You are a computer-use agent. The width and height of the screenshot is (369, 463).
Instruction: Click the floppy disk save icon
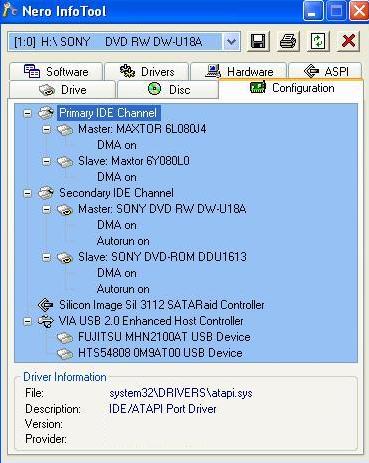(x=258, y=42)
